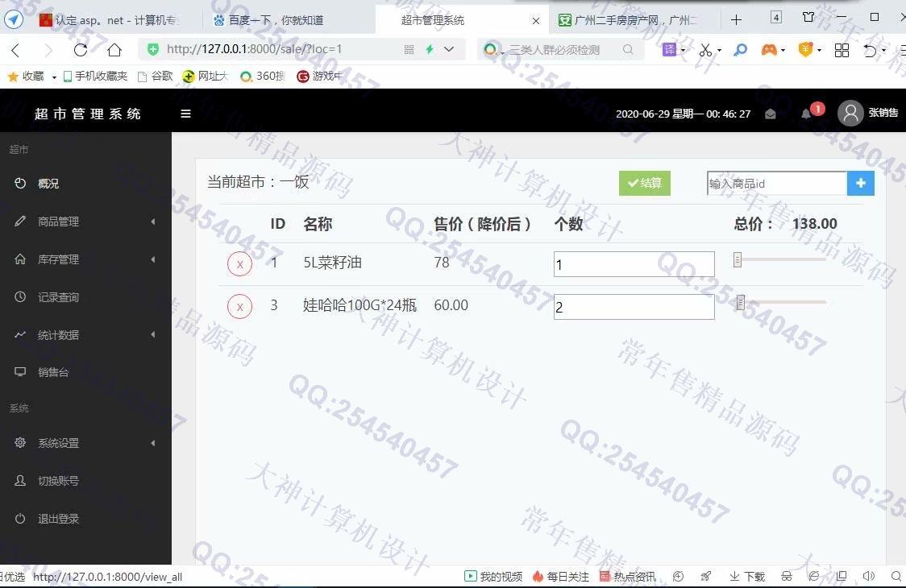Viewport: 906px width, 588px height.
Task: Click the hamburger menu icon in header
Action: (x=185, y=114)
